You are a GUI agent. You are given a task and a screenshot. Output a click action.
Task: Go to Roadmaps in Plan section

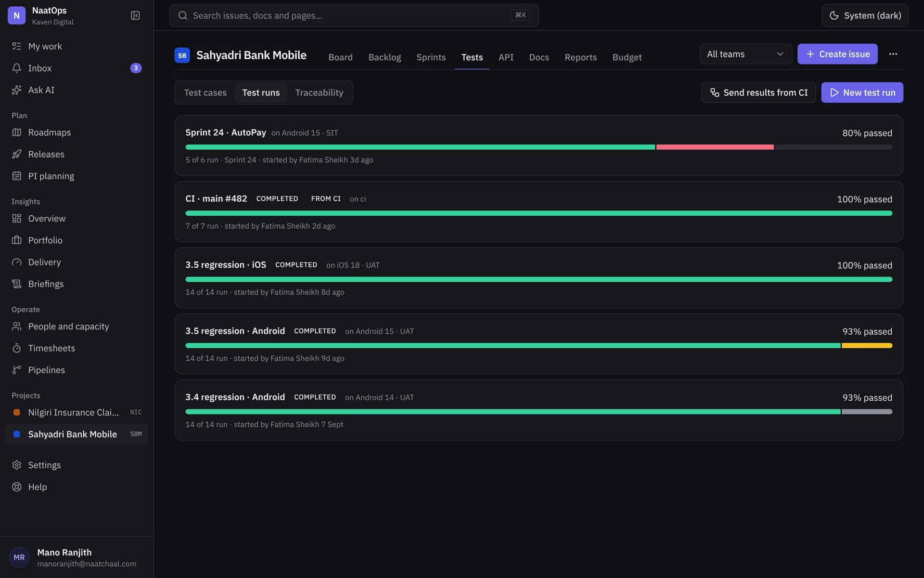(x=77, y=132)
